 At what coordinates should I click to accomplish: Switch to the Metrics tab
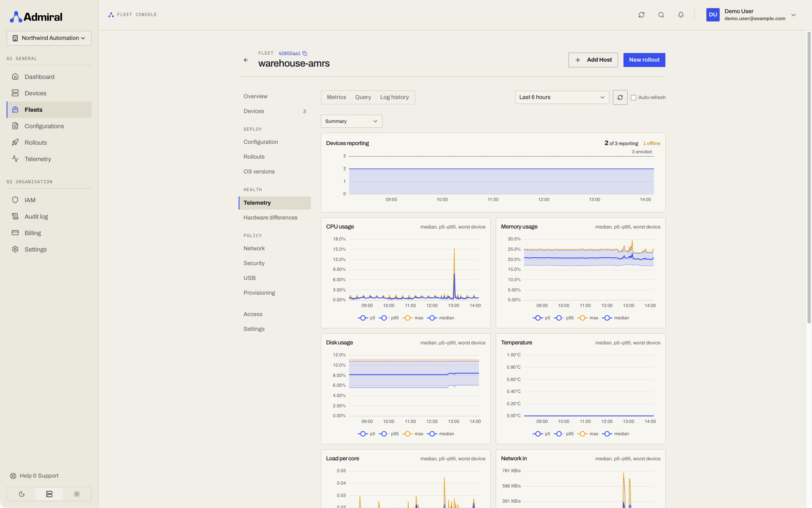pyautogui.click(x=336, y=97)
